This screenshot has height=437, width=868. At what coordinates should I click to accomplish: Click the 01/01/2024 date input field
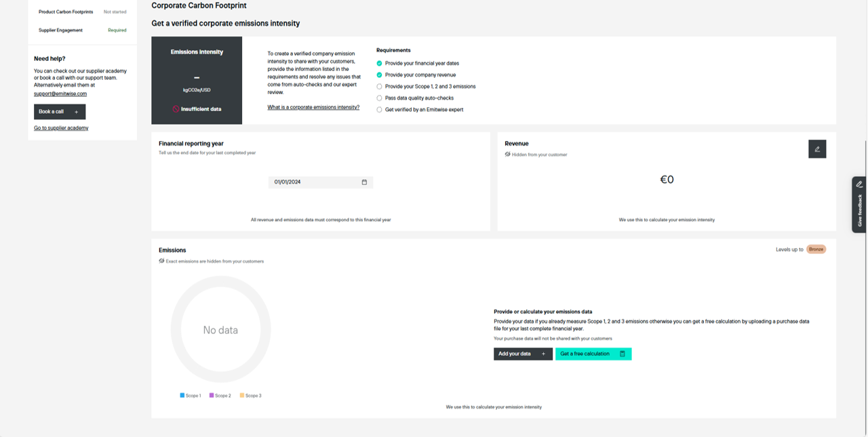pos(312,182)
